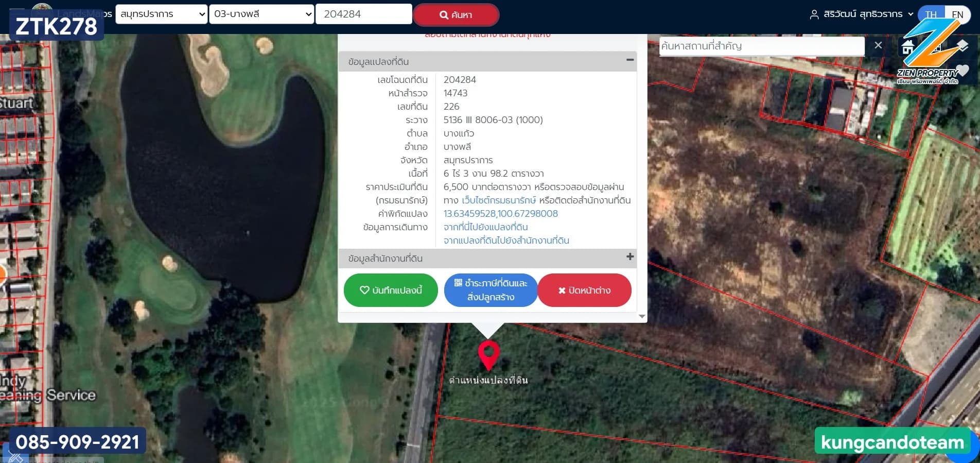This screenshot has height=463, width=980.
Task: Open the district dropdown showing 03-บางพลี
Action: tap(261, 14)
